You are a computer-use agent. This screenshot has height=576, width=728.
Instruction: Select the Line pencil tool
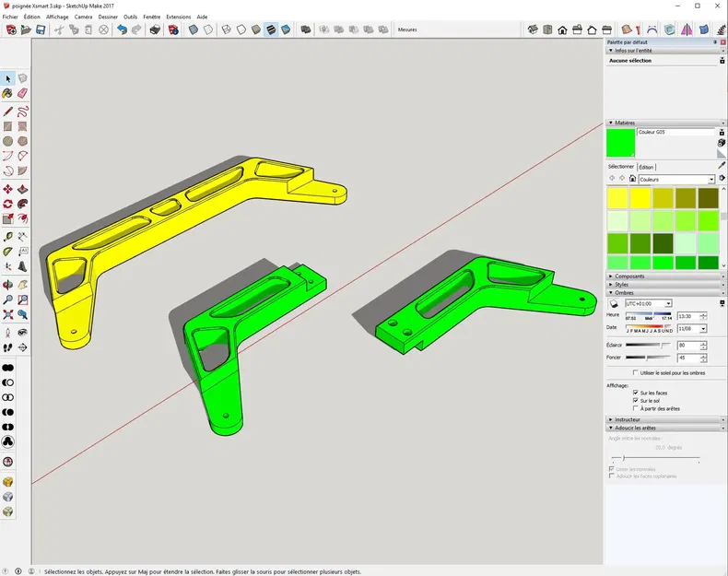tap(8, 112)
